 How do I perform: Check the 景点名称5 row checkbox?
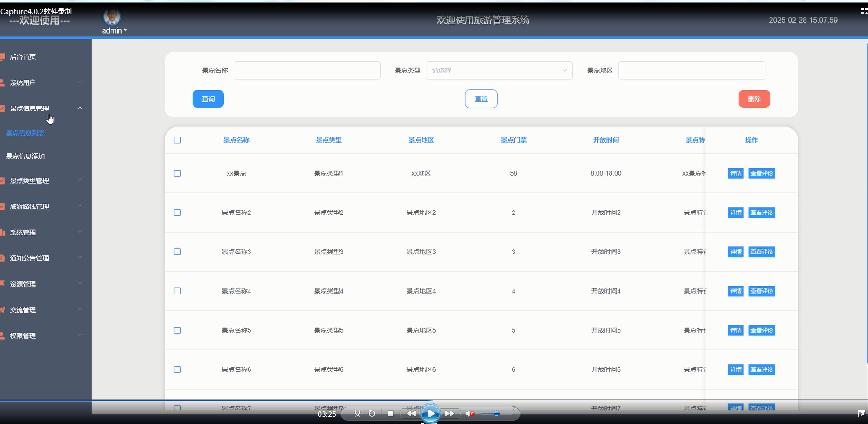coord(177,330)
